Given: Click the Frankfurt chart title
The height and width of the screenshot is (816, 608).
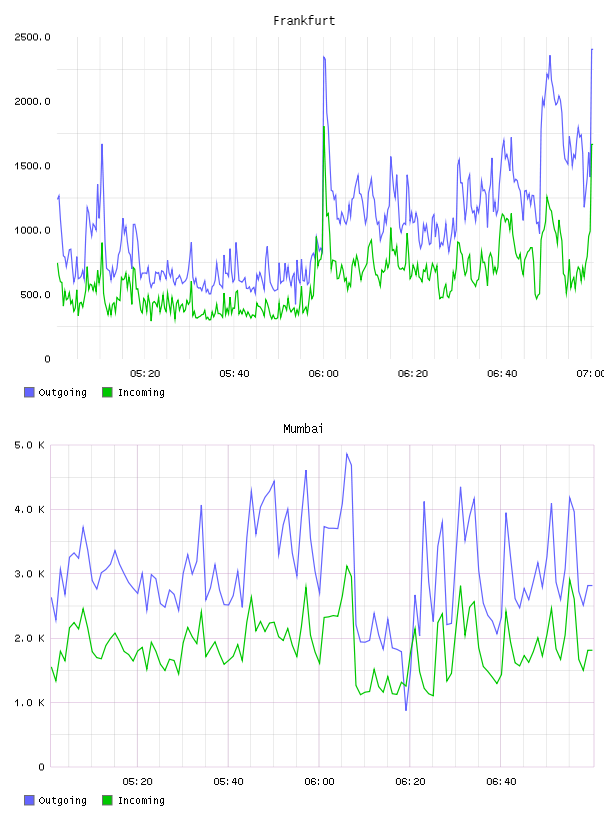Looking at the screenshot, I should pyautogui.click(x=304, y=21).
